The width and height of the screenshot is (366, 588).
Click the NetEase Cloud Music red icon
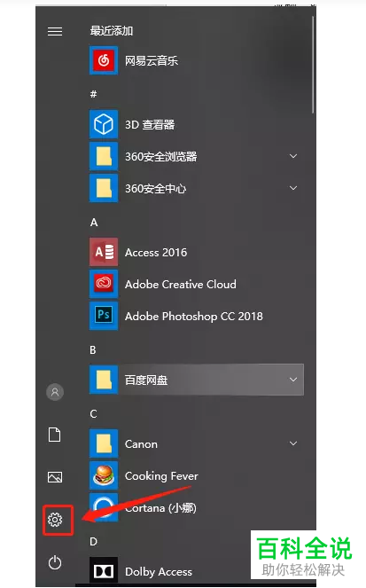104,60
